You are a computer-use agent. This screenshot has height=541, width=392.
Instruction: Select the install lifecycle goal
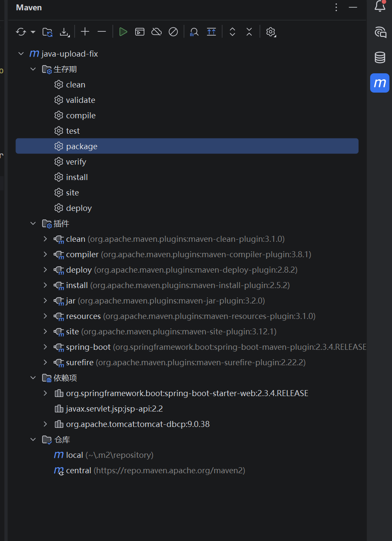pos(77,177)
